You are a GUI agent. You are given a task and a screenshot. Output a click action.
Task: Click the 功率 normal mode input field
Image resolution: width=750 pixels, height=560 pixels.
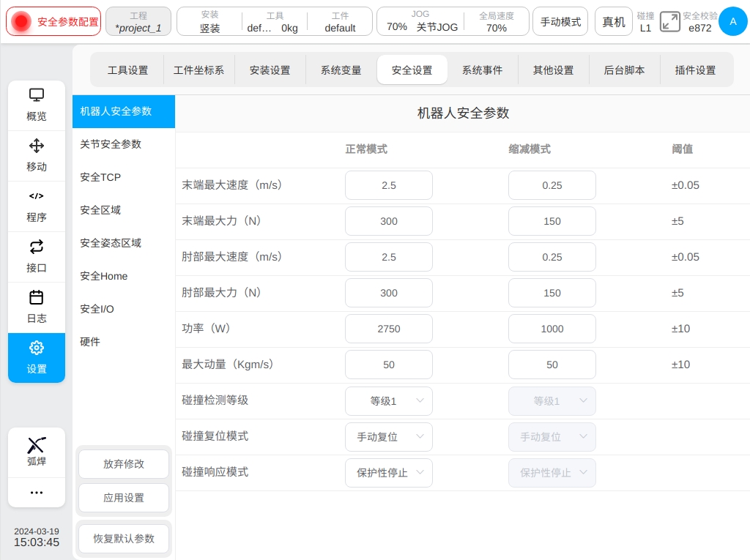[x=389, y=329]
